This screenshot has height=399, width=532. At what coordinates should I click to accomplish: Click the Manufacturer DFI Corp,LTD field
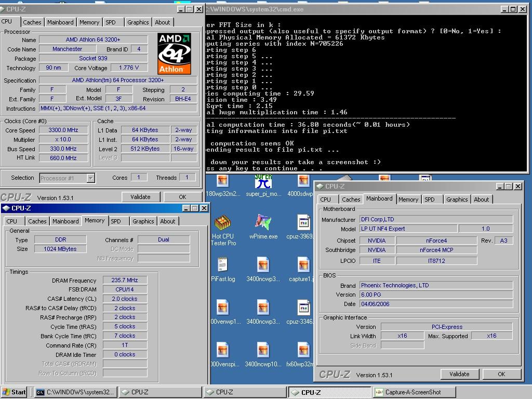[x=436, y=219]
